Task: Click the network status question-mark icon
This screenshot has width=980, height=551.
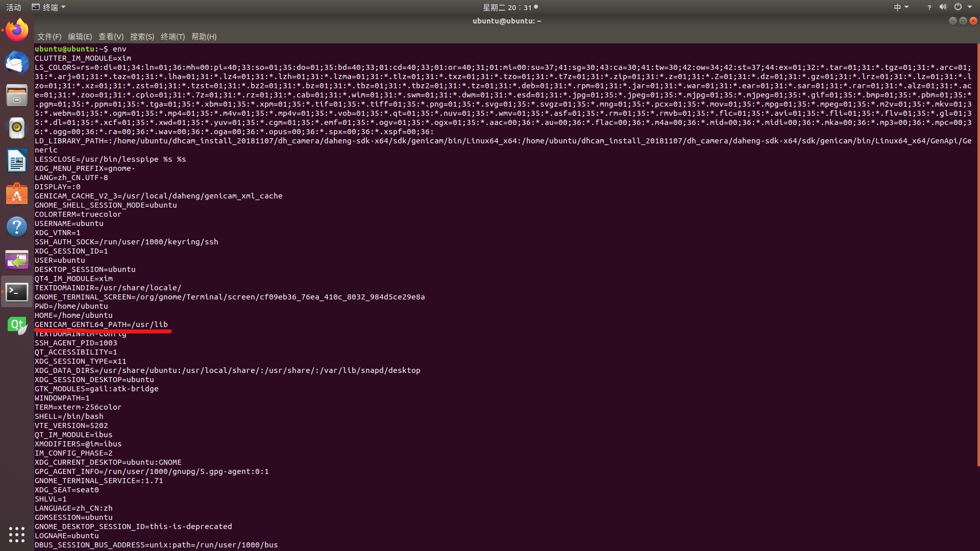Action: pos(929,7)
